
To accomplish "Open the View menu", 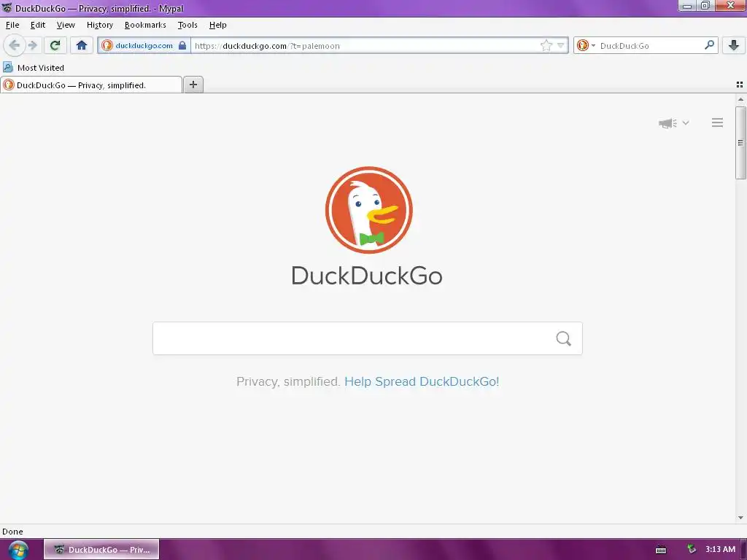I will click(x=66, y=25).
